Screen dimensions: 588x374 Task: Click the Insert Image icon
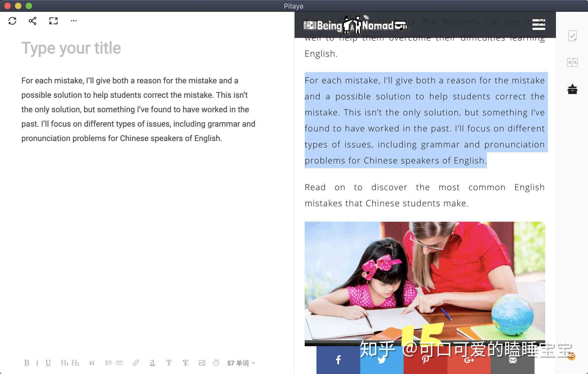(202, 363)
